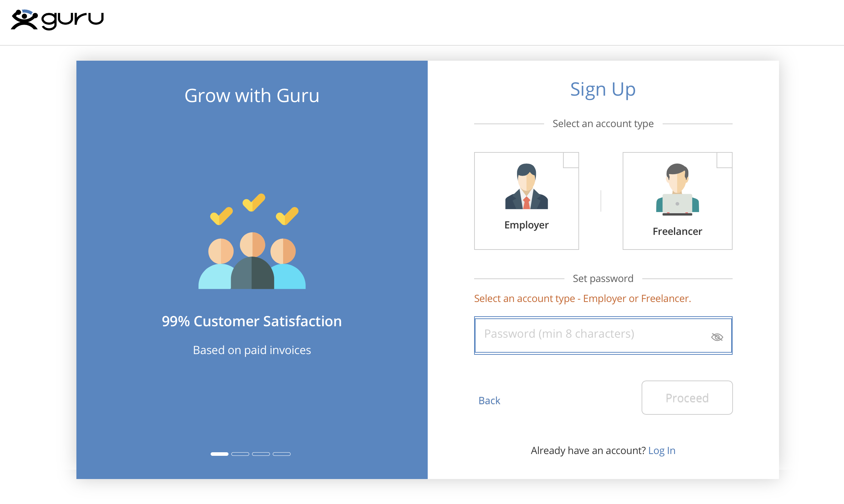The image size is (844, 504).
Task: Click the Log In link
Action: click(661, 449)
